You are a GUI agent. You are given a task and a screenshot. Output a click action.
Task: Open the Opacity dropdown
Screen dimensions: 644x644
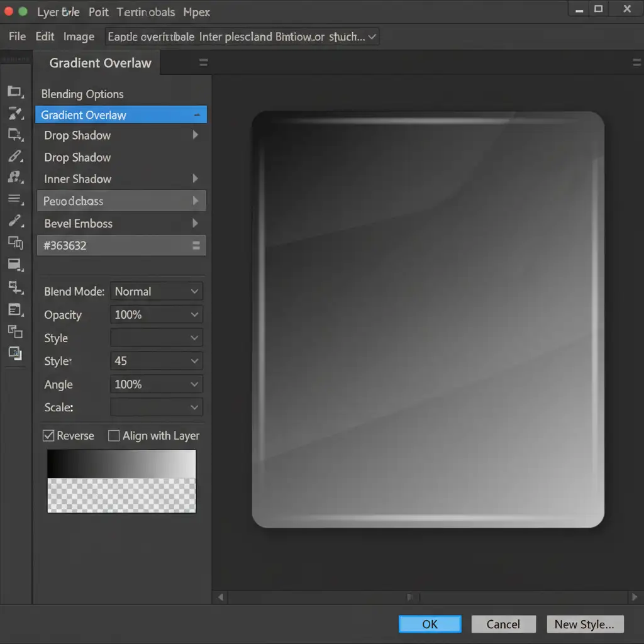click(157, 314)
